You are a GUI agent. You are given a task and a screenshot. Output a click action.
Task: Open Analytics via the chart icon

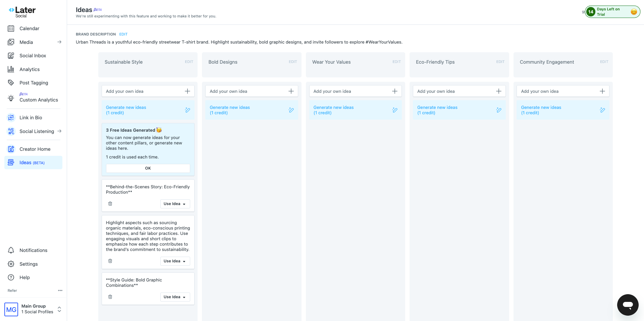point(11,69)
